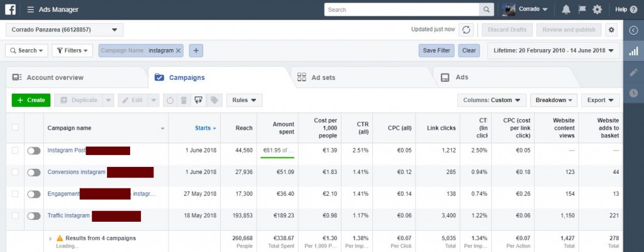
Task: Open the Corrado user menu
Action: click(x=533, y=9)
